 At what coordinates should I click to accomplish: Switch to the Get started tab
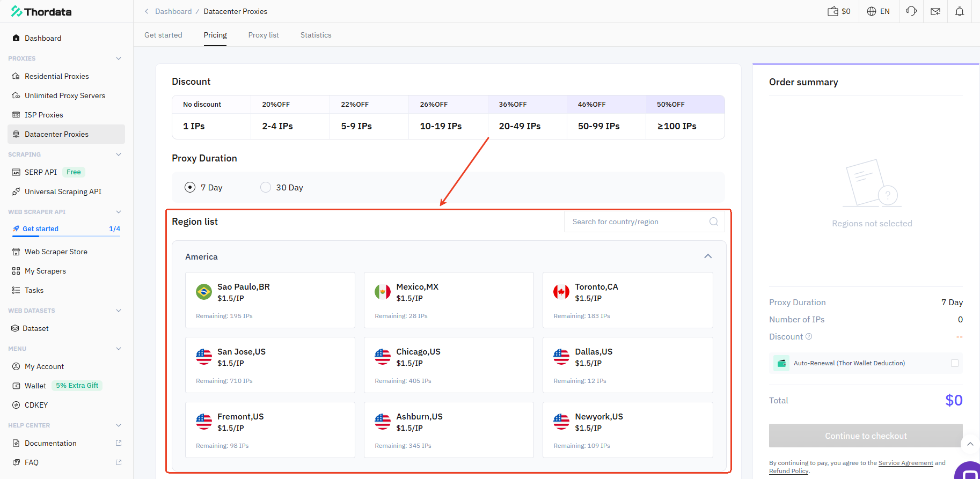[163, 35]
